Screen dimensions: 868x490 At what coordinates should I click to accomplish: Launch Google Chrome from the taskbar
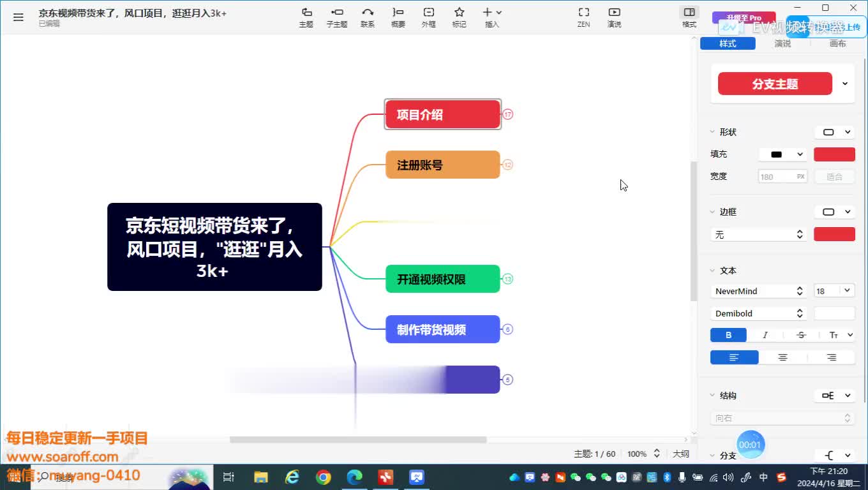tap(324, 477)
